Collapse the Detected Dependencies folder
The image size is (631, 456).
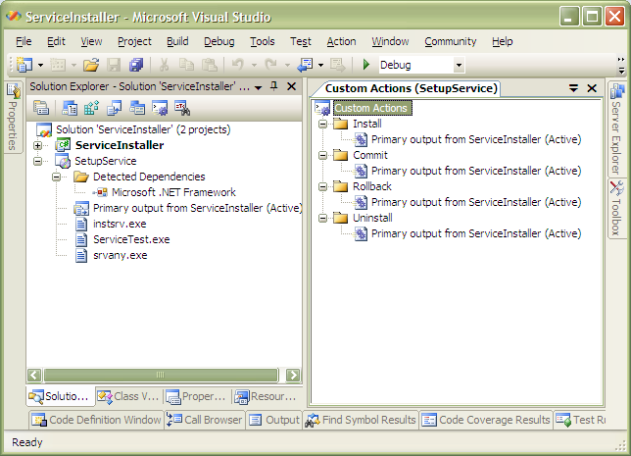56,177
